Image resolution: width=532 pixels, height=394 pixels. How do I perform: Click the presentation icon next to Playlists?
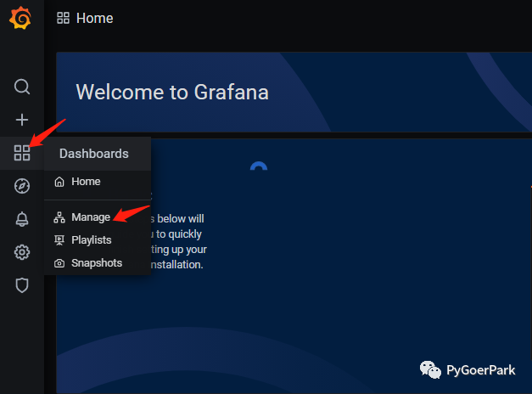(x=59, y=240)
